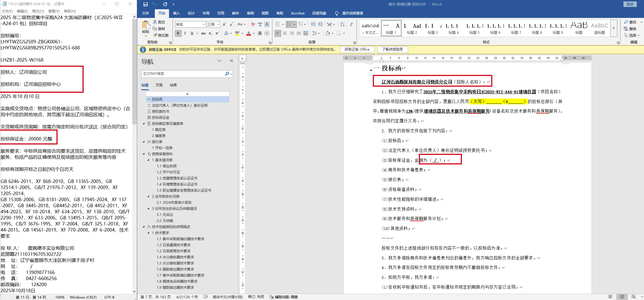This screenshot has width=644, height=300.
Task: Click the Format Painter (格式刷) icon
Action: (155, 35)
